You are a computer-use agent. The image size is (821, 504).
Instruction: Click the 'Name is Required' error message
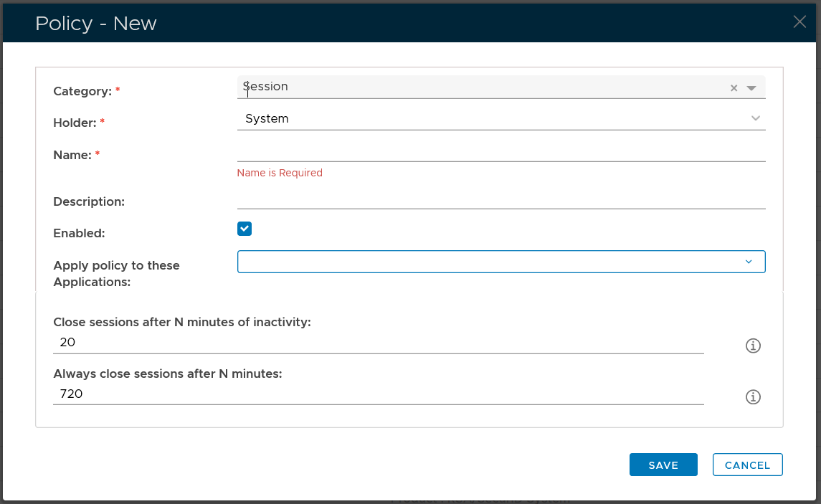pyautogui.click(x=280, y=173)
